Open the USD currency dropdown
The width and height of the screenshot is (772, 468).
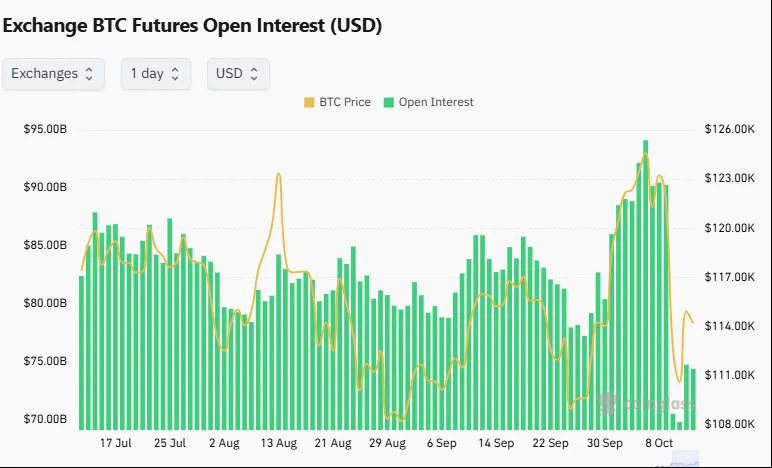pos(237,74)
